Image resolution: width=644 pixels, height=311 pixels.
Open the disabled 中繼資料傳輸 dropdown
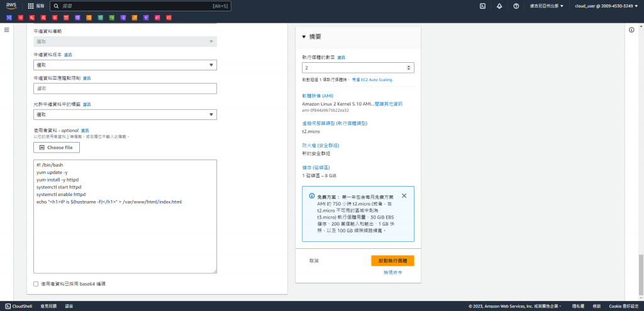[x=125, y=41]
